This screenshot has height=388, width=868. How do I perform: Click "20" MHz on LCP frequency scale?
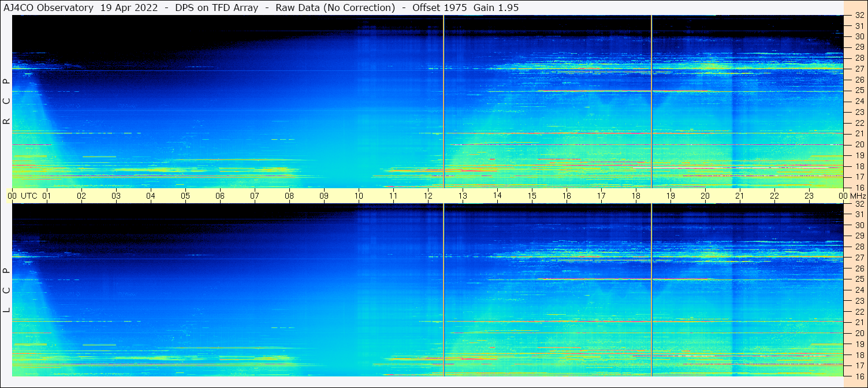(859, 333)
